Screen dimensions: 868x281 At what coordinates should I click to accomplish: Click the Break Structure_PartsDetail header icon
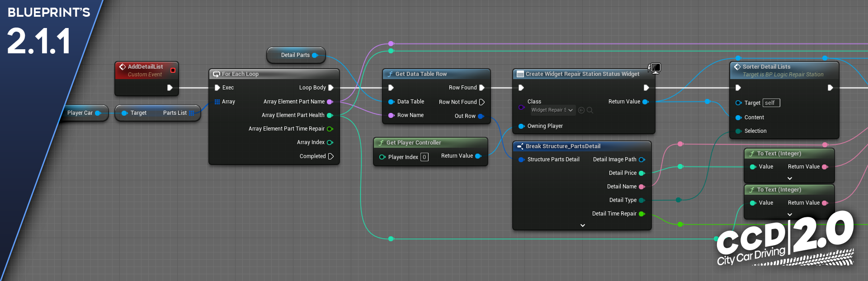520,146
